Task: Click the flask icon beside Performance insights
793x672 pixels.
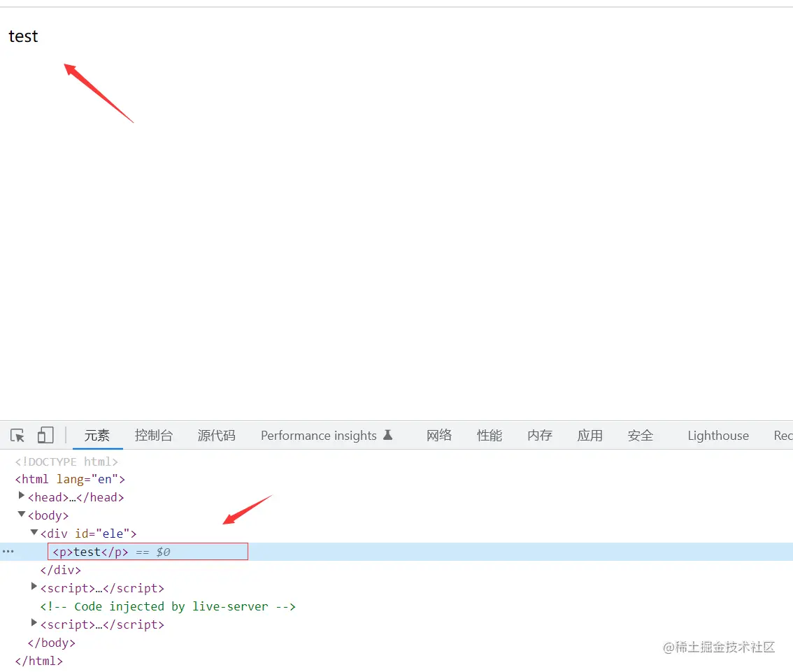Action: (x=388, y=435)
